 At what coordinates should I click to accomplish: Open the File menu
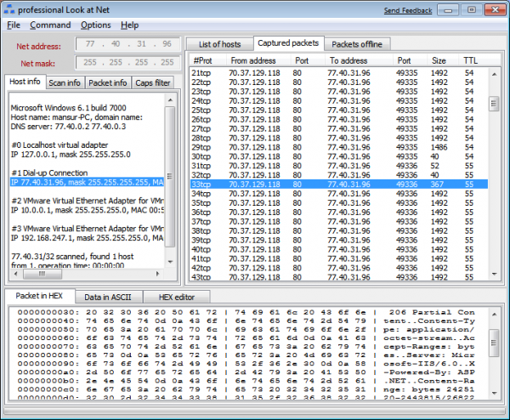click(13, 26)
